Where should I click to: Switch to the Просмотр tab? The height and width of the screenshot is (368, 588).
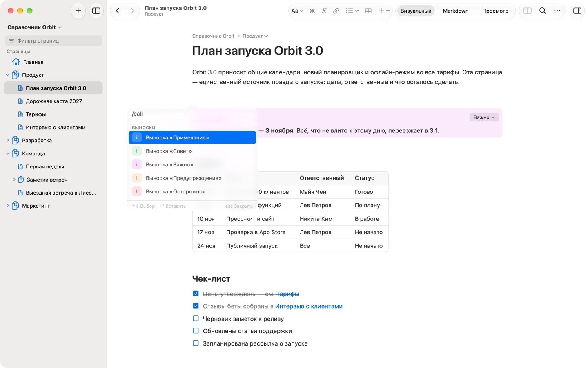point(495,11)
